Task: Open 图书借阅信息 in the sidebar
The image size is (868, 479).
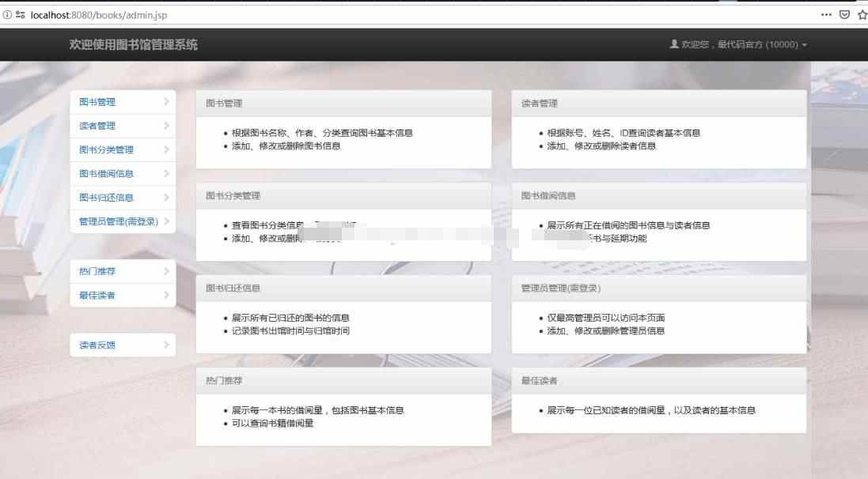Action: pyautogui.click(x=123, y=174)
